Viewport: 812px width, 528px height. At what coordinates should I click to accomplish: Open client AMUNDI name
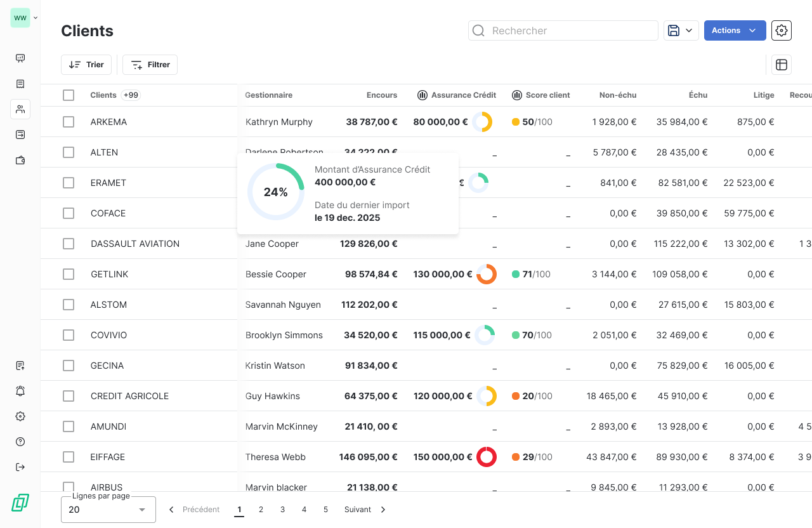[x=108, y=426]
